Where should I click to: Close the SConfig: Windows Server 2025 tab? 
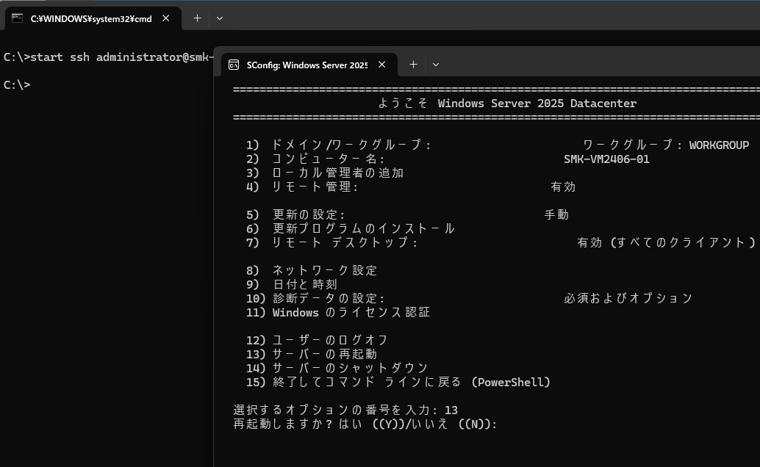(382, 65)
